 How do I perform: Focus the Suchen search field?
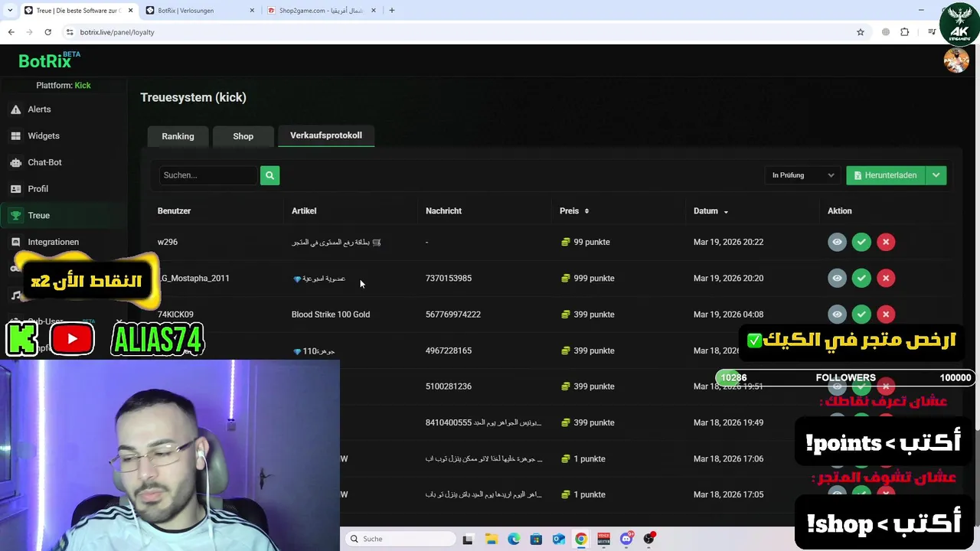(x=208, y=175)
